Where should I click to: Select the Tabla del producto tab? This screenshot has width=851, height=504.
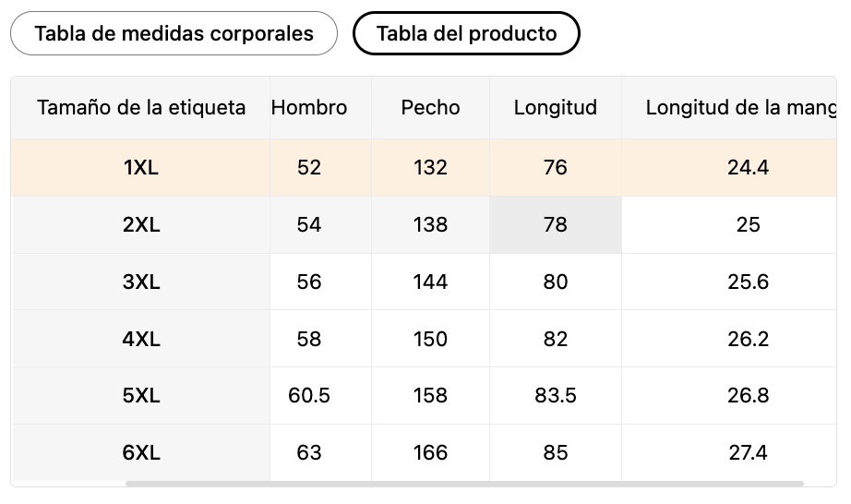tap(466, 33)
